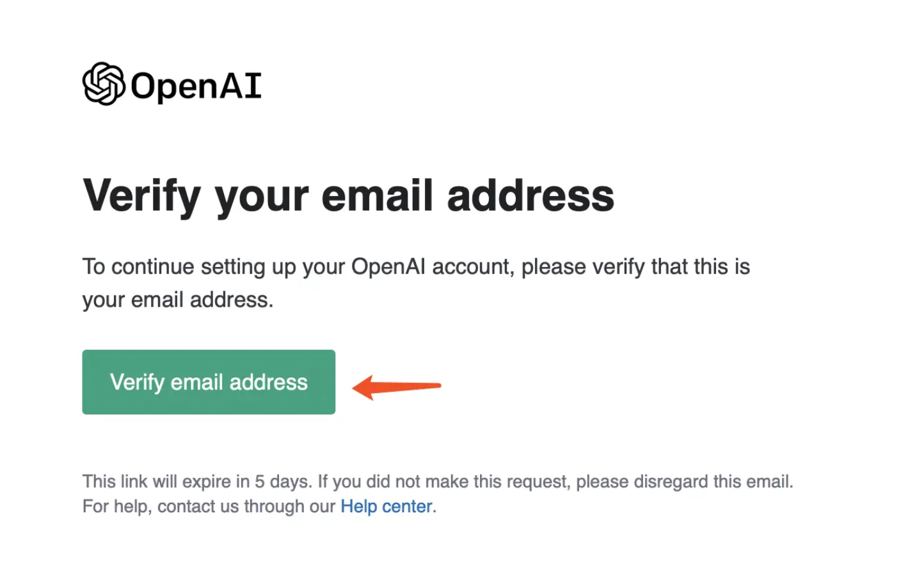
Task: Click the OpenAI wordmark text beside the logo
Action: click(x=196, y=86)
